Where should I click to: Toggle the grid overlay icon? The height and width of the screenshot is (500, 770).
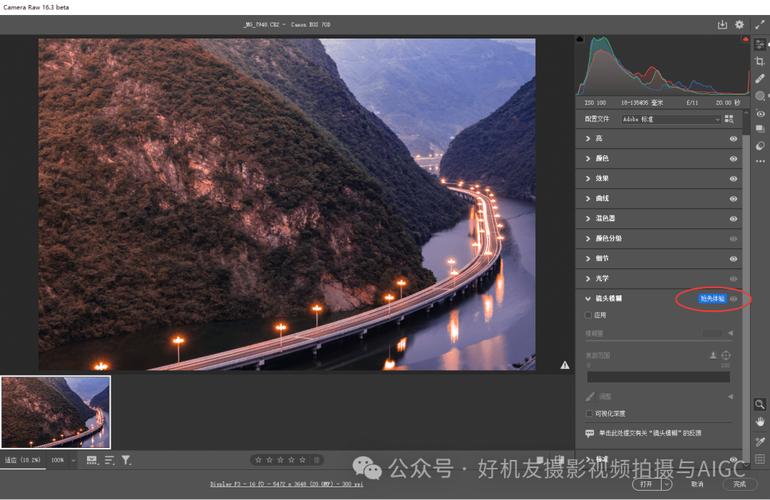click(x=760, y=459)
